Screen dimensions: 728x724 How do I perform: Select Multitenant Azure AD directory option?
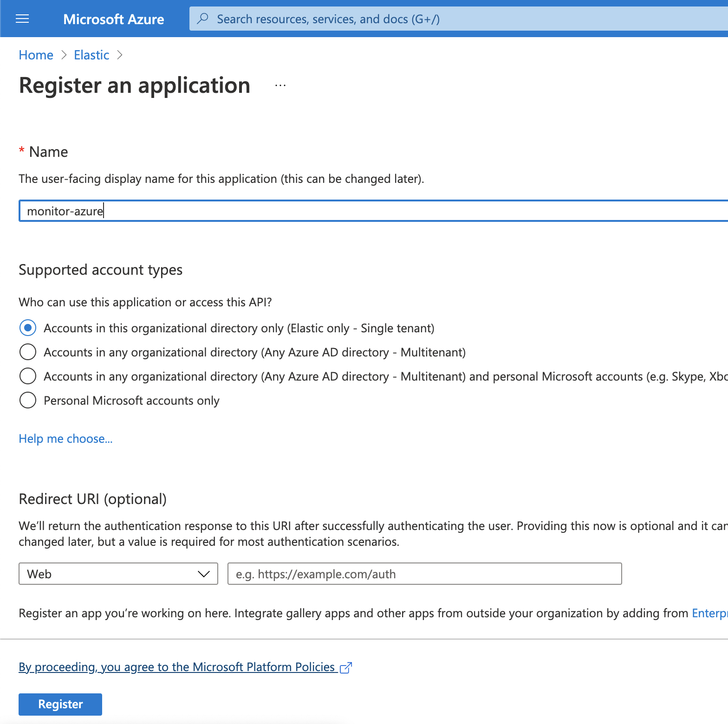[x=28, y=352]
